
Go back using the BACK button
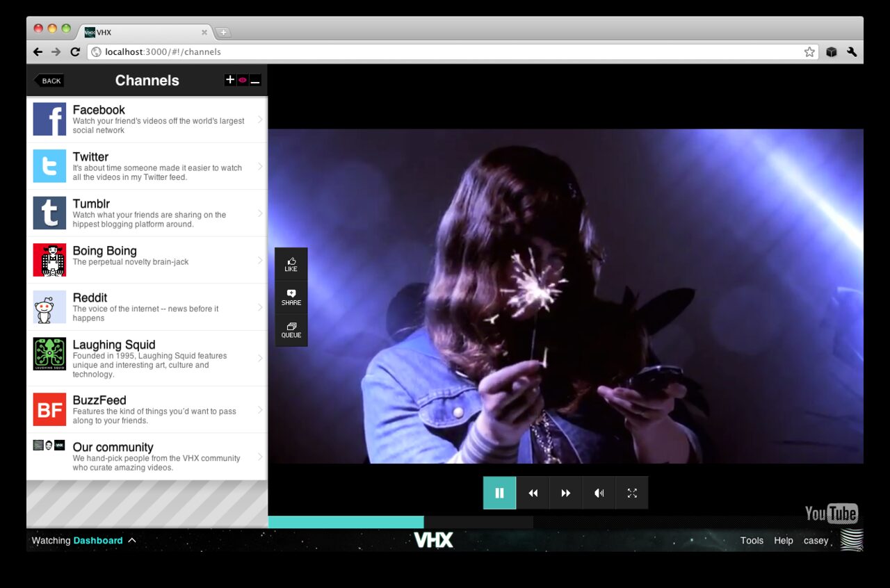click(49, 81)
